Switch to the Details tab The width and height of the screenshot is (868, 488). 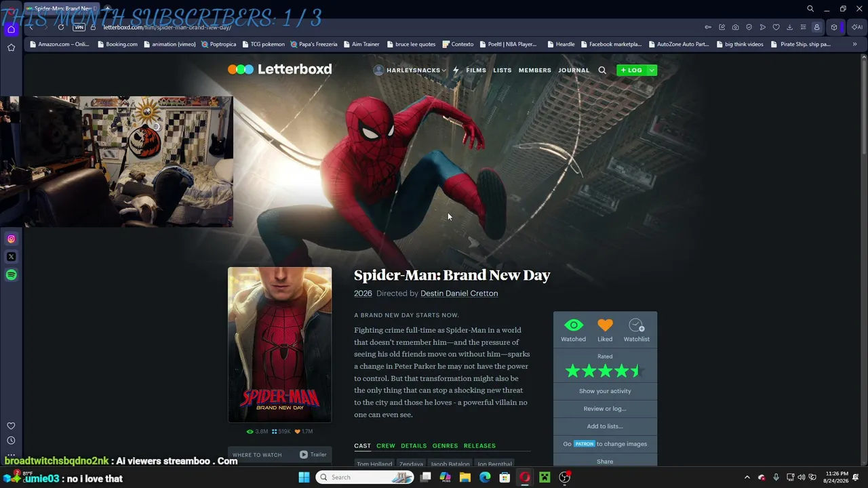[x=414, y=446]
